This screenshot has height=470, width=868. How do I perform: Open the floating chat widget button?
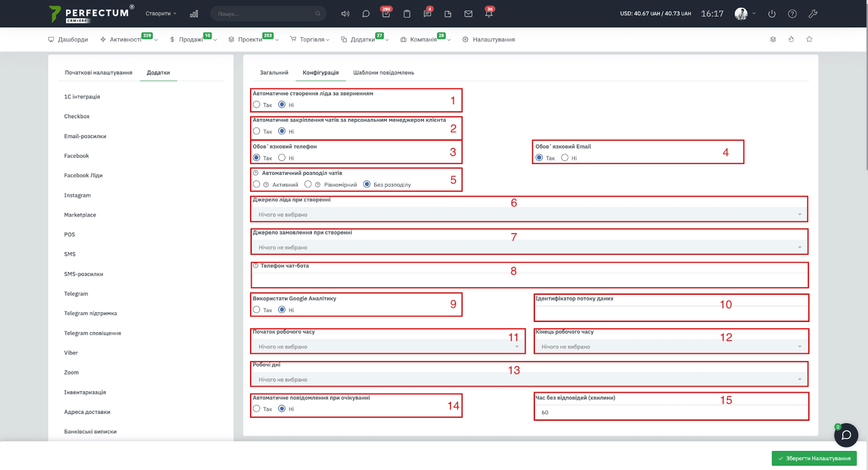(846, 435)
